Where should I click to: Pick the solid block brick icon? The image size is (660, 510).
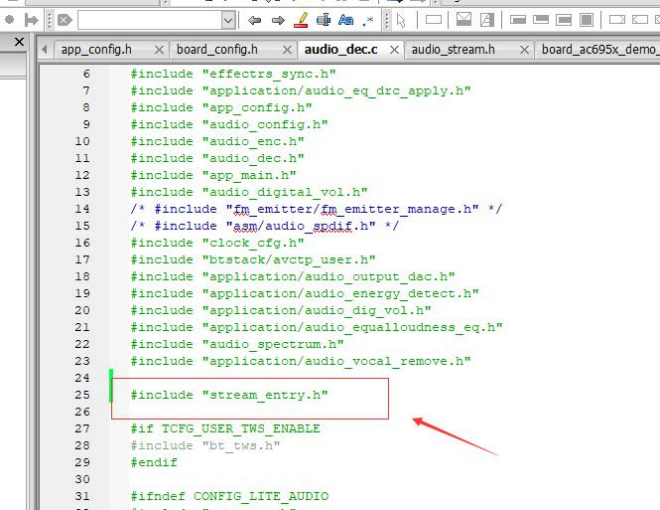(586, 19)
